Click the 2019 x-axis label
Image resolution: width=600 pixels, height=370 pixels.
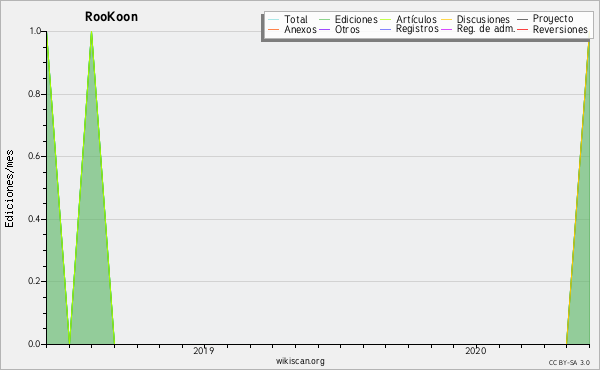tap(204, 350)
